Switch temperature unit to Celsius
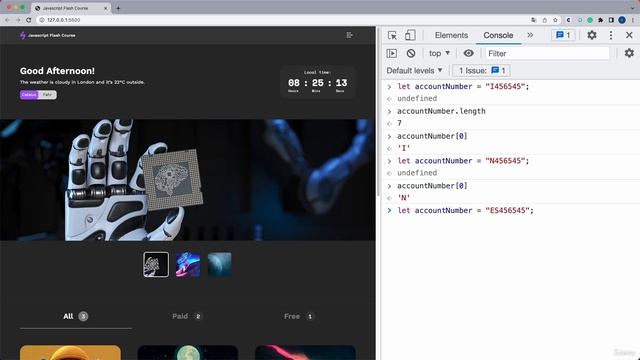The image size is (640, 360). pos(29,95)
